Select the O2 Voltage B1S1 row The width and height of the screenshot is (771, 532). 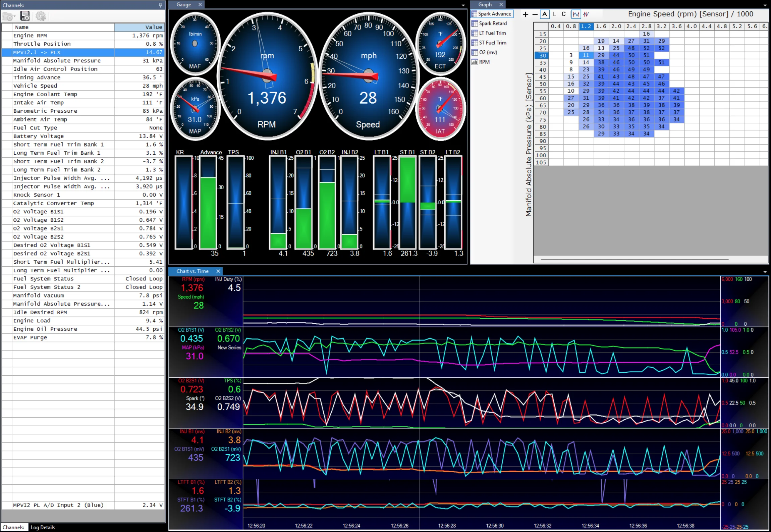pos(83,212)
